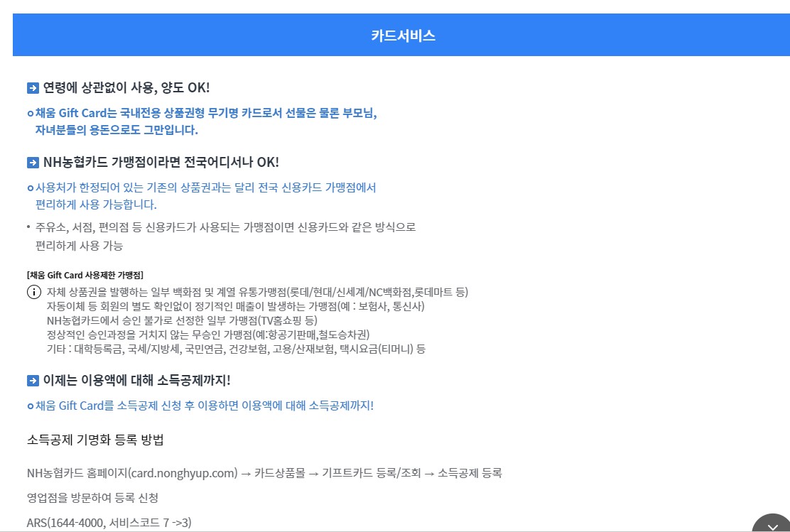The height and width of the screenshot is (532, 790).
Task: Click blue line 사용처가 한정되어 있는 기존의 상품권과는
Action: point(205,188)
